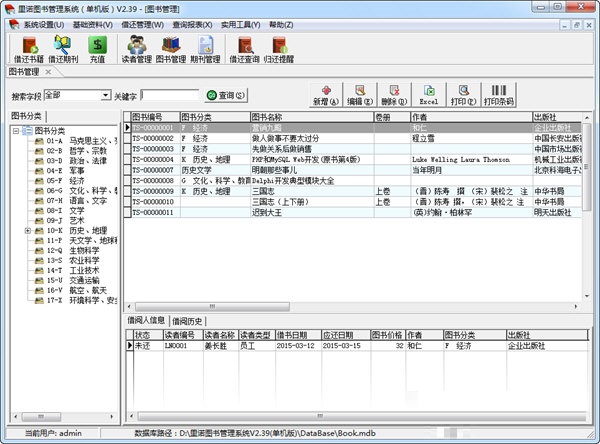
Task: Expand the 10-K 历史、地理 tree node
Action: click(x=28, y=230)
